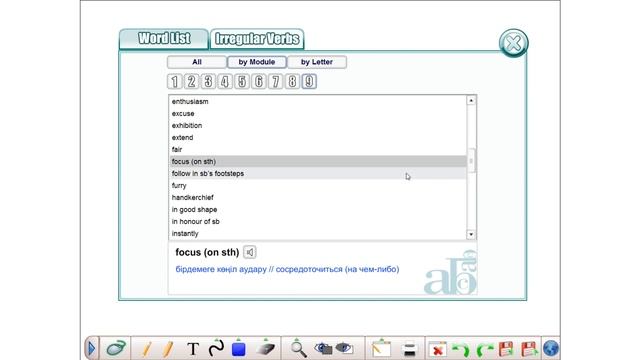Viewport: 640px width, 360px height.
Task: Select the by Module filter
Action: (x=257, y=62)
